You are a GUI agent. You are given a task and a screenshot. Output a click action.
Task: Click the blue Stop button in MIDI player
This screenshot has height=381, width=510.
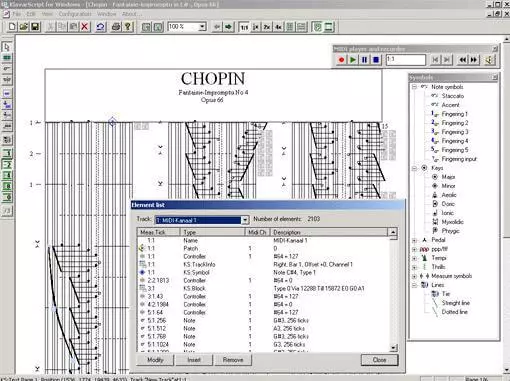(376, 60)
